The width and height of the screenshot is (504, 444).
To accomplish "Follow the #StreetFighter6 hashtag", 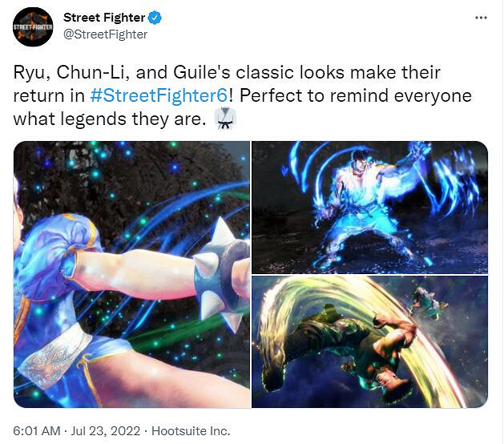I will tap(159, 95).
